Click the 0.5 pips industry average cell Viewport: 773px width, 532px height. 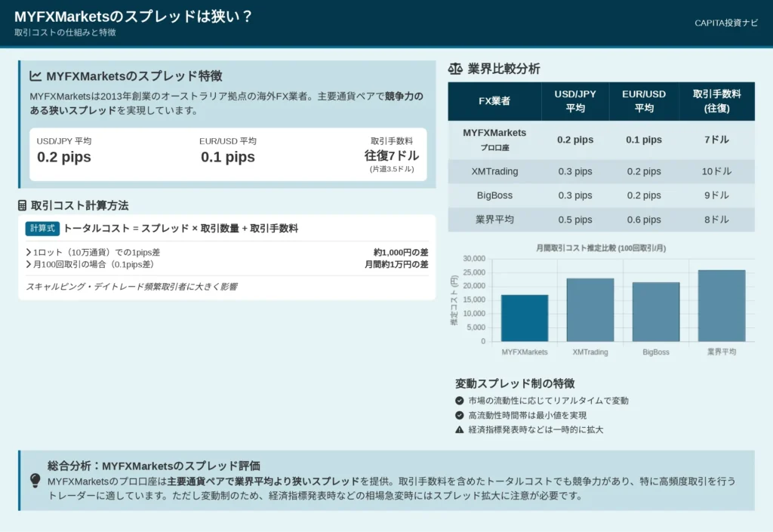click(575, 220)
